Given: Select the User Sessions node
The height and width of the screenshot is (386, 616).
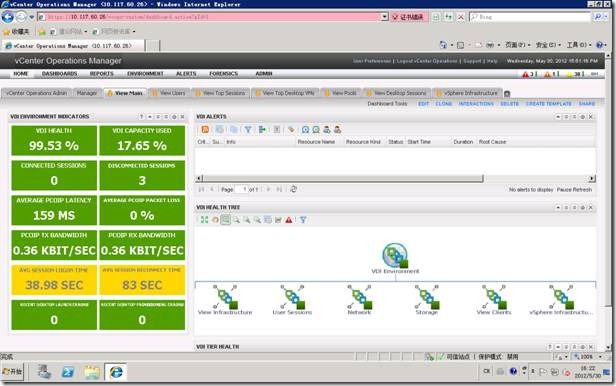Looking at the screenshot, I should coord(292,300).
